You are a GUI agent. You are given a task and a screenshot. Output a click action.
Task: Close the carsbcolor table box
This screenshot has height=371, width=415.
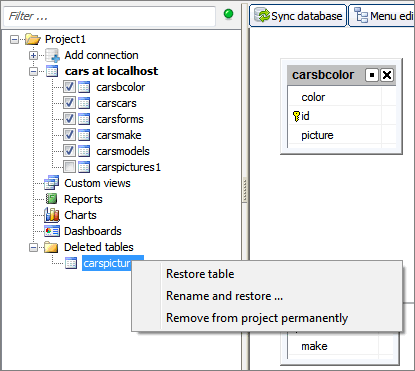[387, 75]
